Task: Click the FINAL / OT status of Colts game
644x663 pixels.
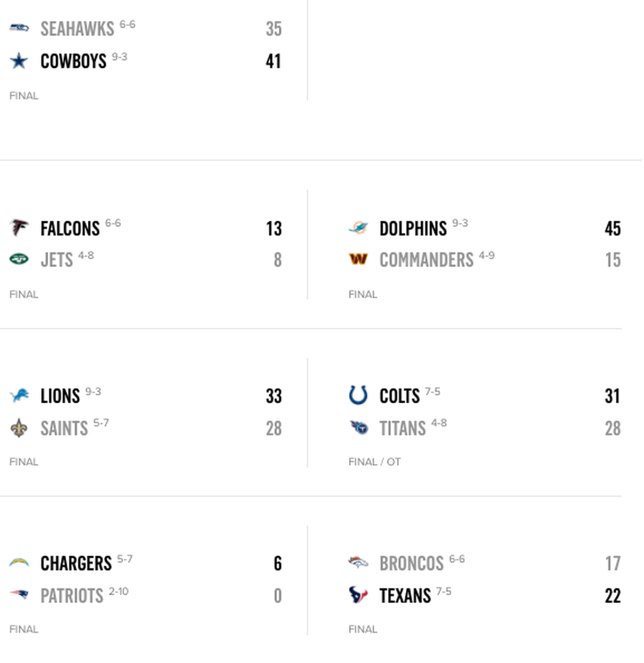Action: (x=375, y=462)
